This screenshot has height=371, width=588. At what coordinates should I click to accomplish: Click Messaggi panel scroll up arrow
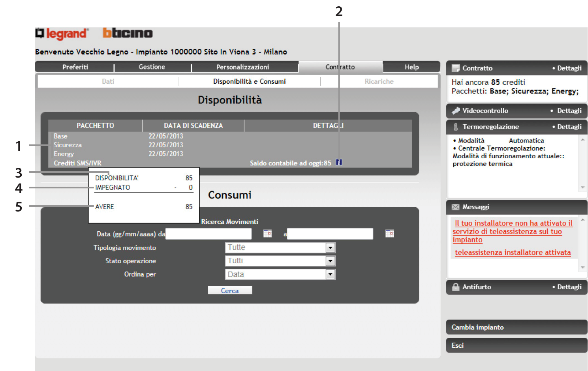(582, 219)
